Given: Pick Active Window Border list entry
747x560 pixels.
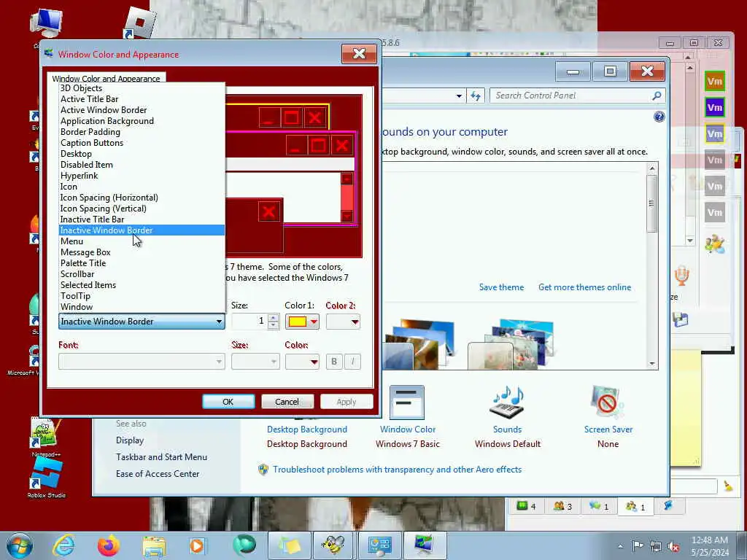Looking at the screenshot, I should (x=142, y=110).
